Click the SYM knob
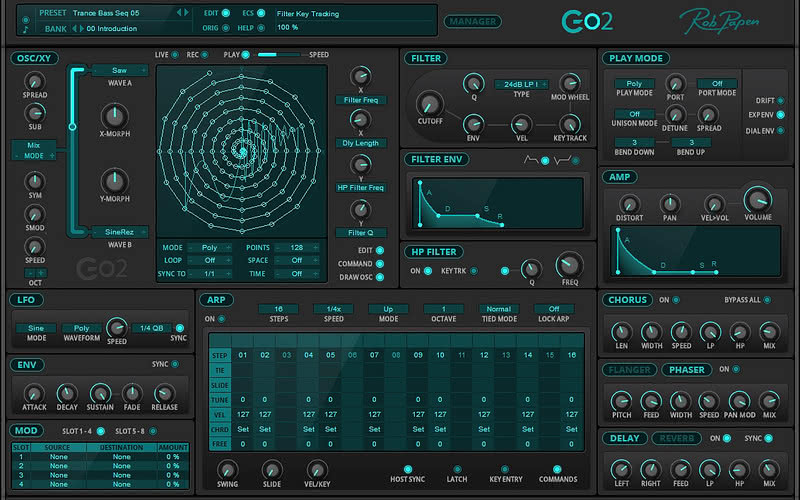 point(35,182)
